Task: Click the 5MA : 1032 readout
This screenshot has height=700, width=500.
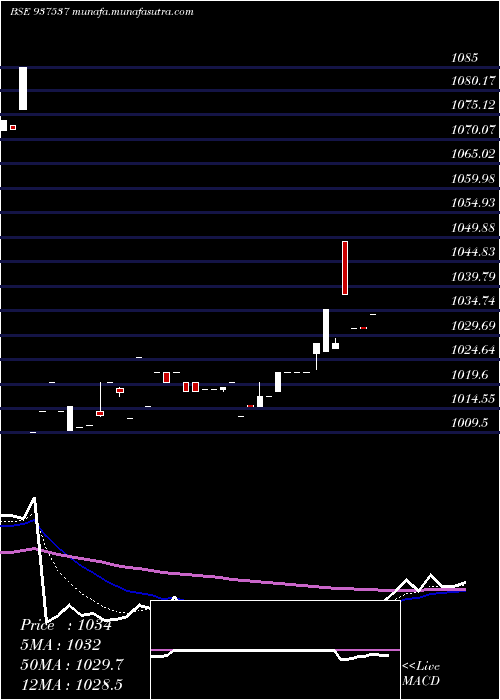Action: tap(60, 645)
